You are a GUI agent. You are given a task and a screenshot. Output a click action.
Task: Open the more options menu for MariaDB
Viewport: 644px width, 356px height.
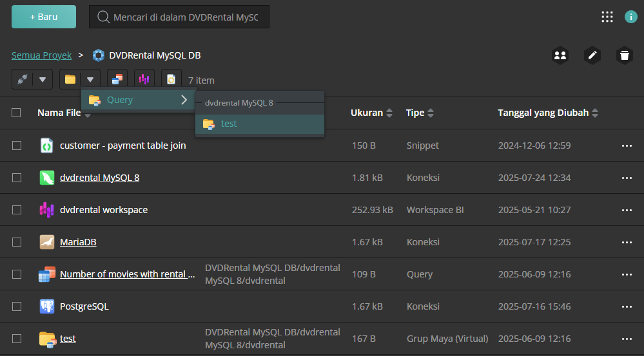[626, 242]
